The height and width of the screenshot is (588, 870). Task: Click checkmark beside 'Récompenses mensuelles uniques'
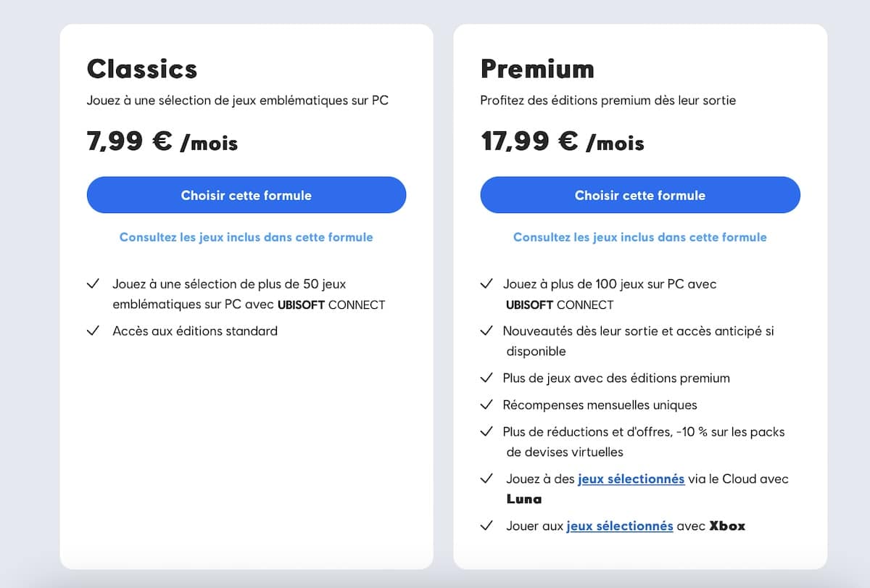pos(486,405)
